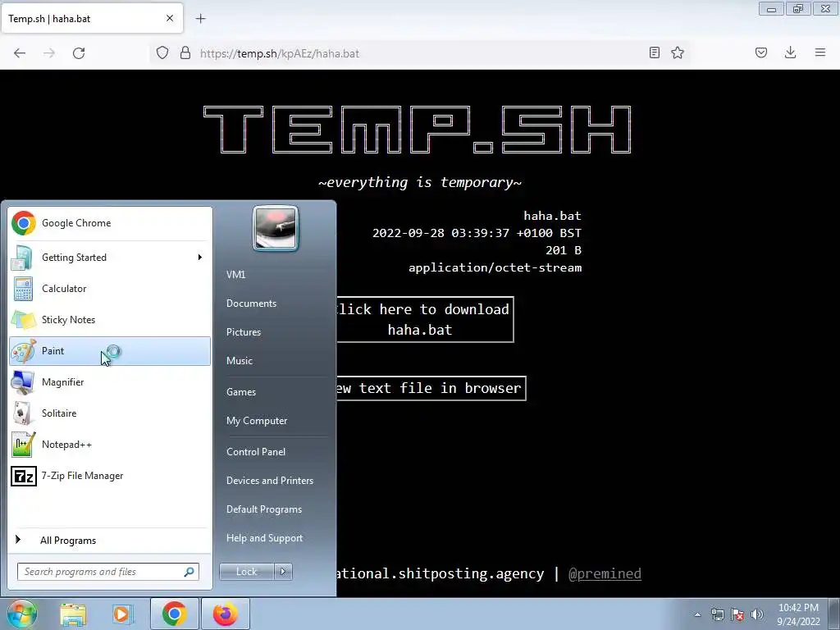Switch to Chrome on the taskbar

pyautogui.click(x=174, y=614)
